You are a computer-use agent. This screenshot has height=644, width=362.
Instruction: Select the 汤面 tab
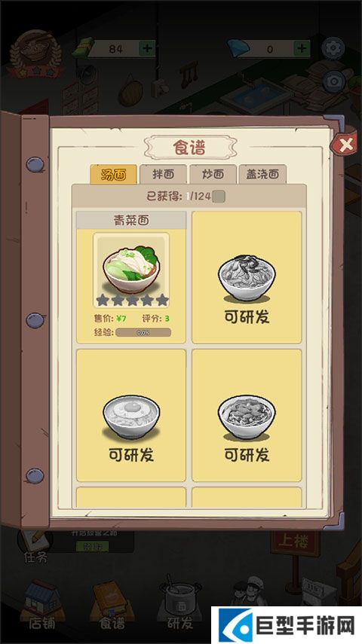[x=114, y=175]
